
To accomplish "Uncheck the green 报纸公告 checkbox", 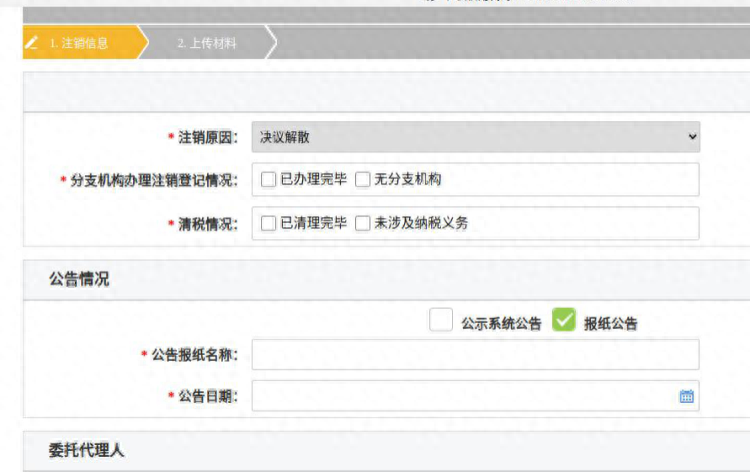I will pyautogui.click(x=564, y=320).
